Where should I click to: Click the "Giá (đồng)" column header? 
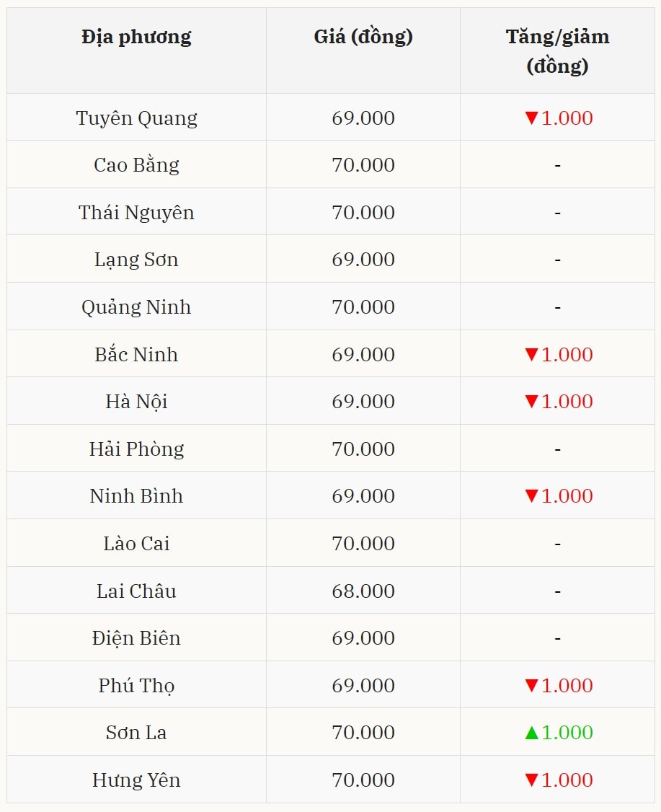(363, 37)
